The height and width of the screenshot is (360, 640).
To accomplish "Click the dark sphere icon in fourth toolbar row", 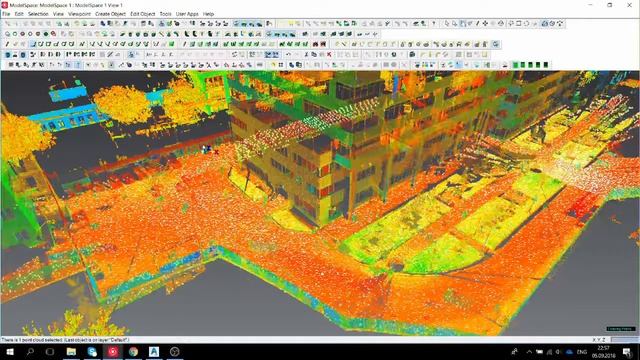I will click(394, 54).
